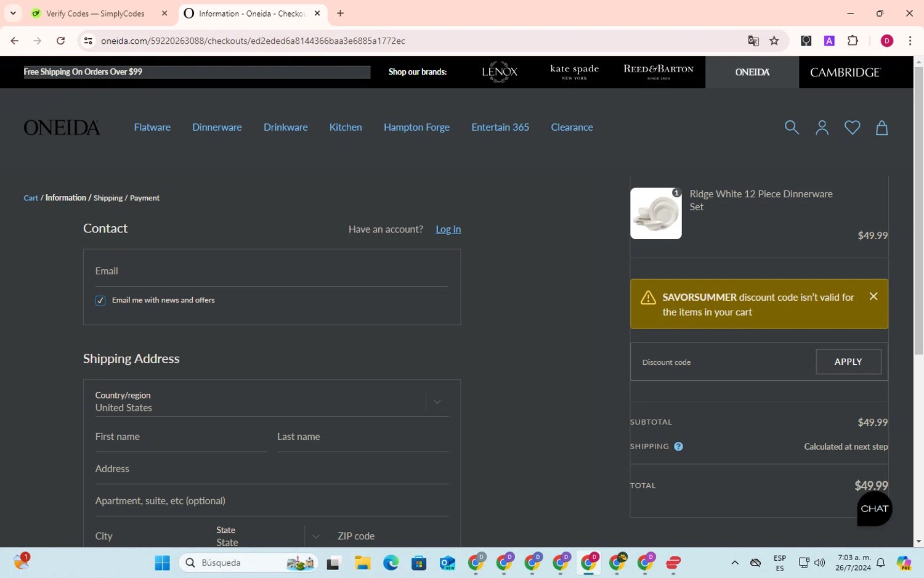Open Microsoft Store from the taskbar

pos(419,563)
